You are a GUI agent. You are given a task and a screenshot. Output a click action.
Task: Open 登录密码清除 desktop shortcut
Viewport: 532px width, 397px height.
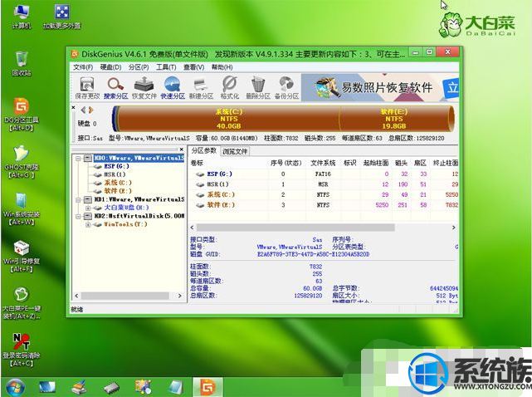tap(22, 350)
